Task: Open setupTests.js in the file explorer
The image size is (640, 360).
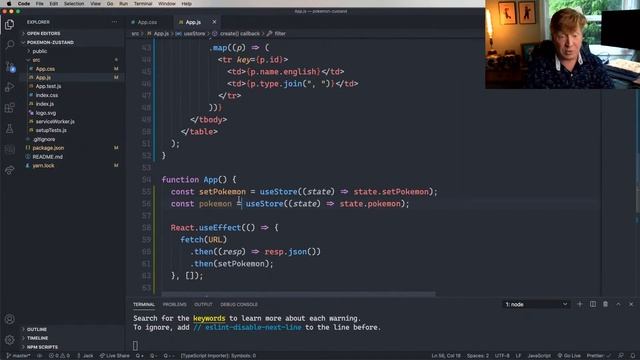Action: click(x=51, y=130)
